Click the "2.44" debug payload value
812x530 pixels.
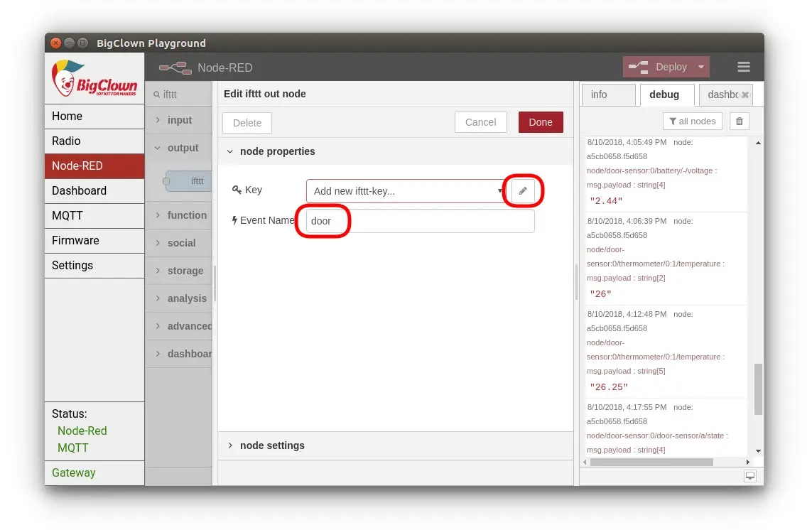tap(606, 201)
